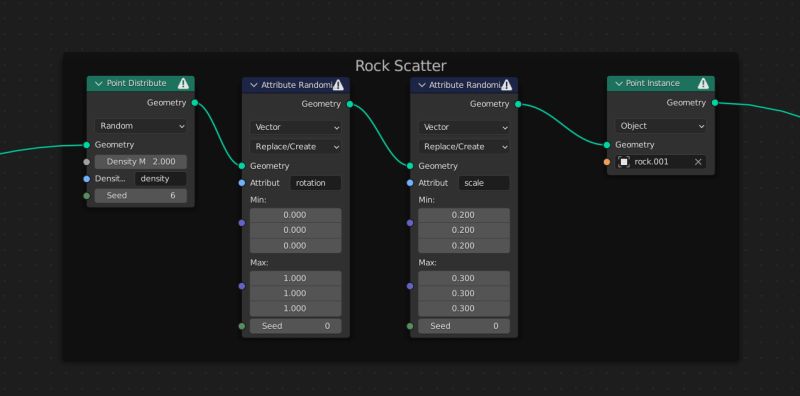The height and width of the screenshot is (396, 800).
Task: Click warning icon on rotation Attribute Randomize node
Action: click(x=338, y=85)
